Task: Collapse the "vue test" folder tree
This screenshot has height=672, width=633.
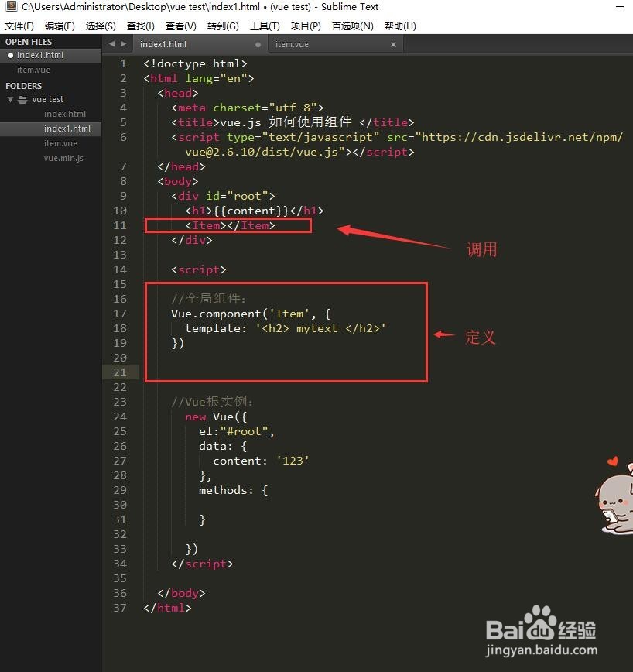Action: [11, 99]
